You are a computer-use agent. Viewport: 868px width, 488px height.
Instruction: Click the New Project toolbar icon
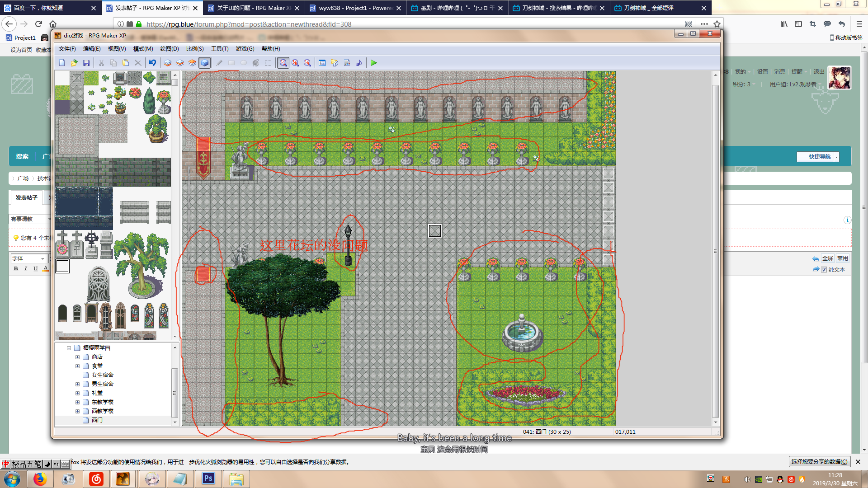62,63
